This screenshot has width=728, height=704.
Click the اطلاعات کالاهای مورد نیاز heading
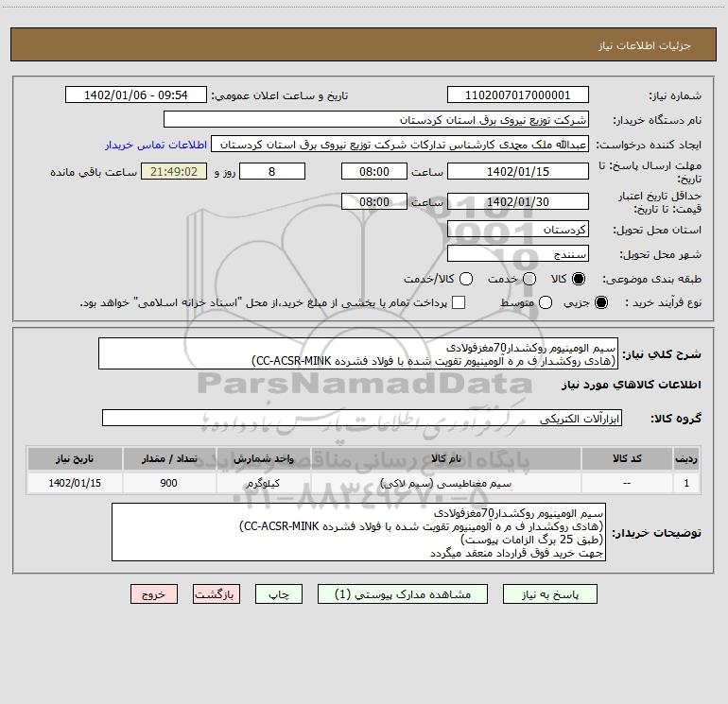pos(631,385)
